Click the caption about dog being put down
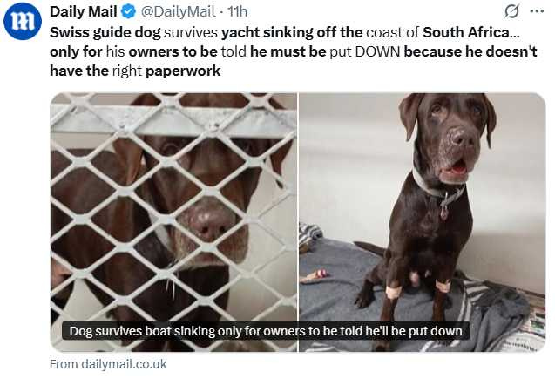The image size is (555, 392). [x=266, y=331]
